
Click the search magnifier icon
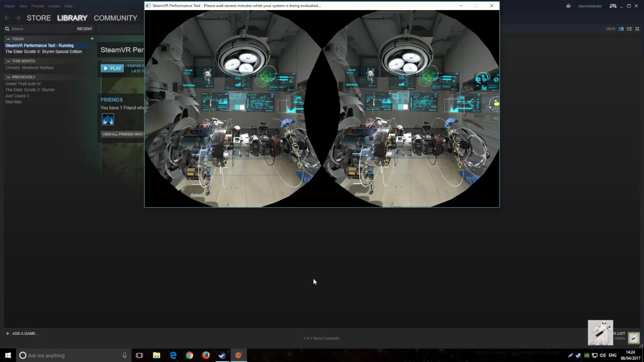(x=7, y=29)
